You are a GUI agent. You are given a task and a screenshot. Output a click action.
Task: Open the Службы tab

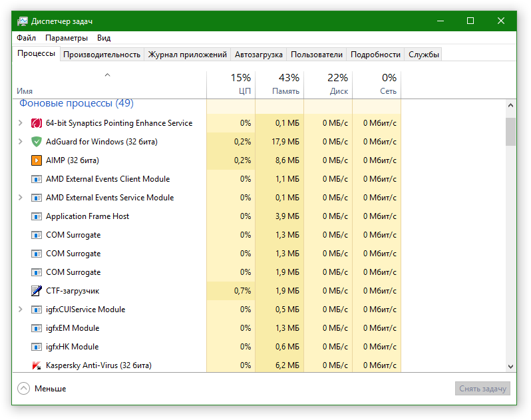(424, 55)
